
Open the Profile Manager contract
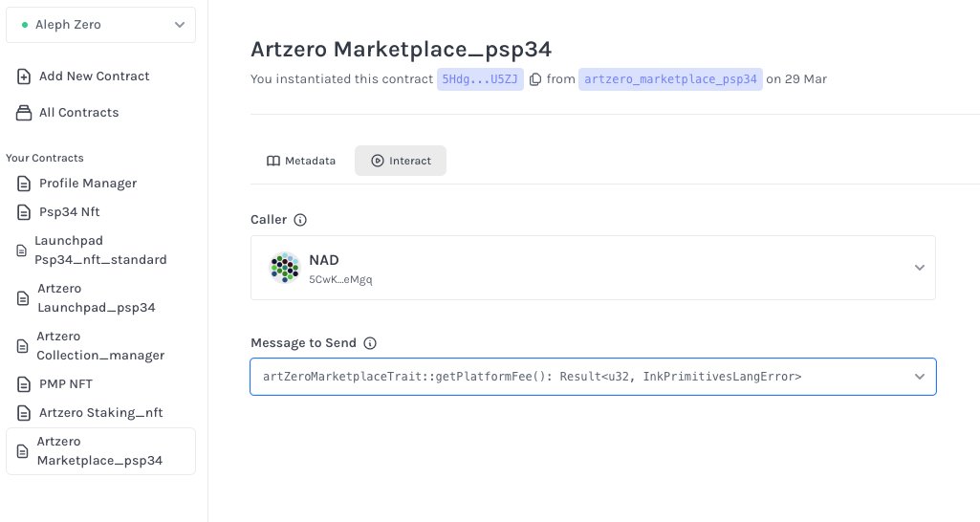tap(88, 184)
